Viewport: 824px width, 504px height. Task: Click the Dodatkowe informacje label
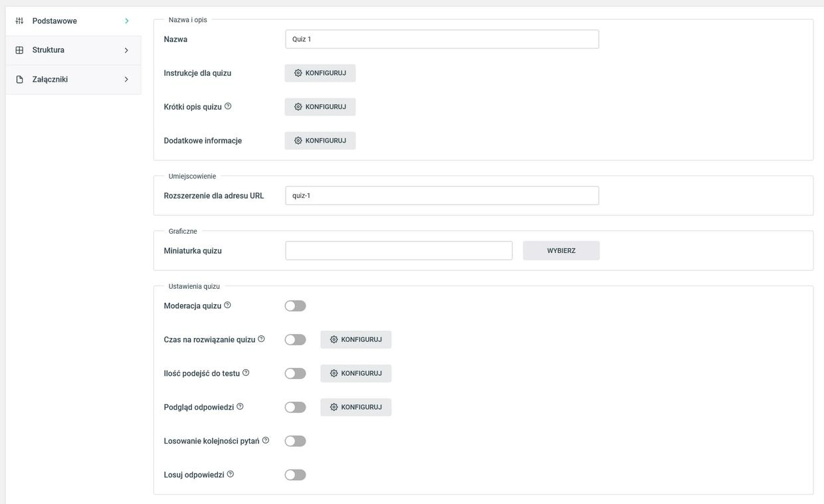point(203,141)
